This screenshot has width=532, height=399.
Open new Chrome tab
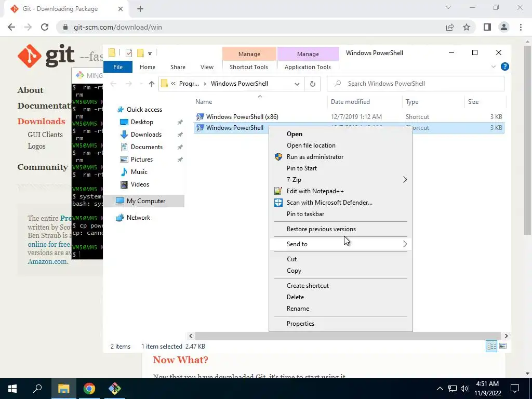[140, 9]
